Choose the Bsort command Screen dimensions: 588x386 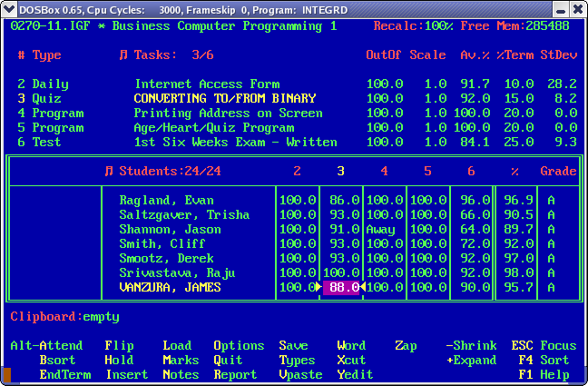click(57, 360)
